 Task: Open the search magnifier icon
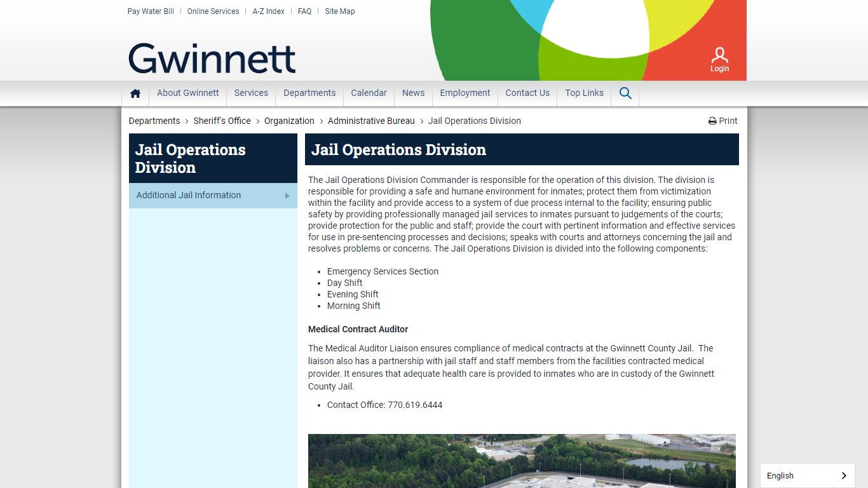tap(625, 93)
